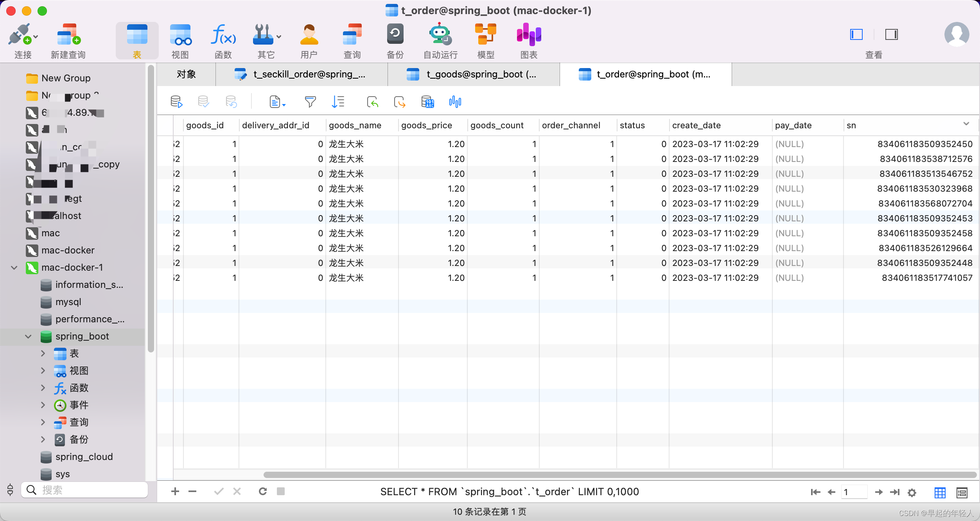Switch to grid view mode
The height and width of the screenshot is (521, 980).
coord(940,492)
